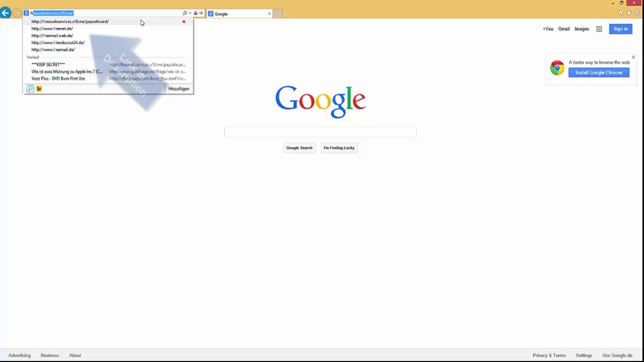The width and height of the screenshot is (644, 362).
Task: Open the Tools gear icon
Action: 637,13
